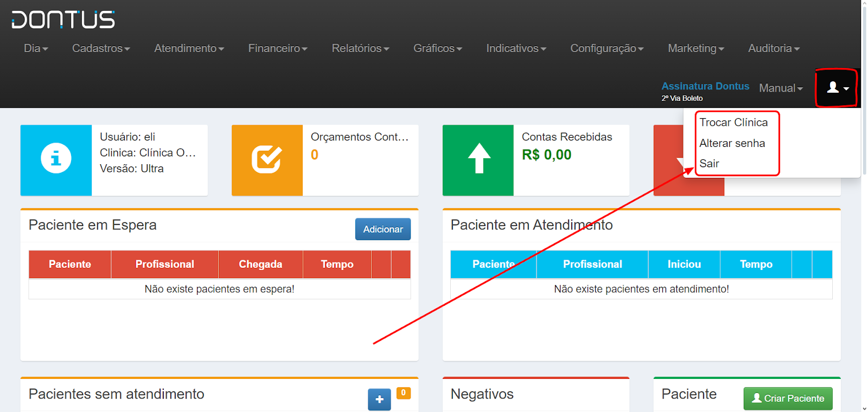
Task: Click the Usuário: eli text
Action: pyautogui.click(x=127, y=137)
